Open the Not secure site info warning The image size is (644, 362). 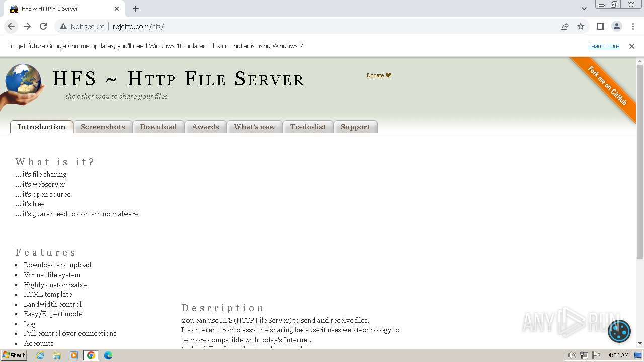82,26
